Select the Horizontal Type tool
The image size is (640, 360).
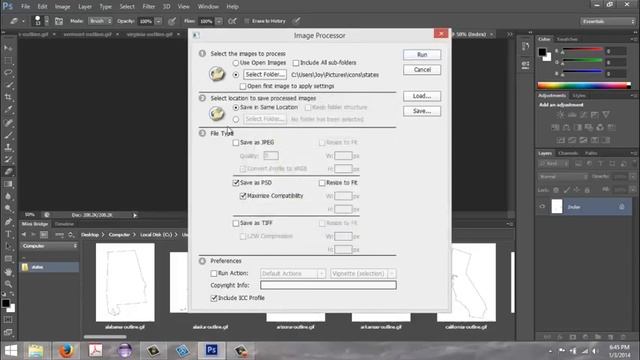[x=8, y=234]
